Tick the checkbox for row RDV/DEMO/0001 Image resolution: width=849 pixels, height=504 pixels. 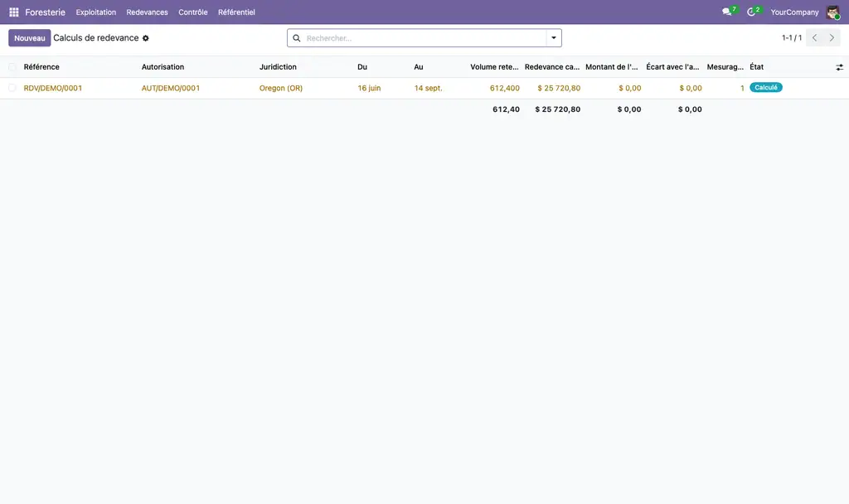point(12,88)
